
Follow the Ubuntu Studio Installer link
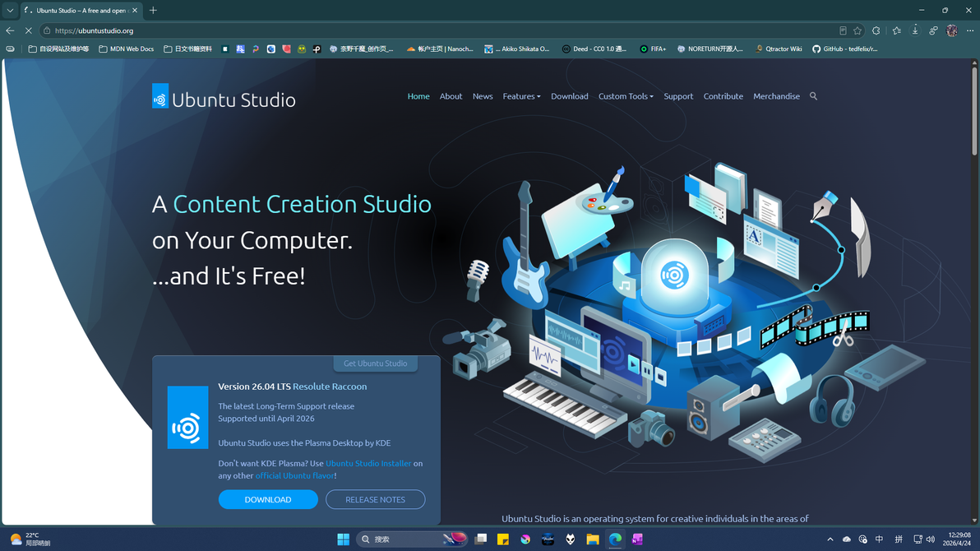[368, 464]
